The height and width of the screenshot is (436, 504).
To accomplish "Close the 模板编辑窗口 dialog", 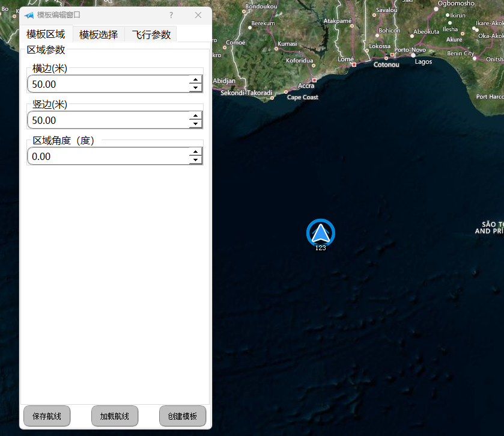I will click(198, 15).
